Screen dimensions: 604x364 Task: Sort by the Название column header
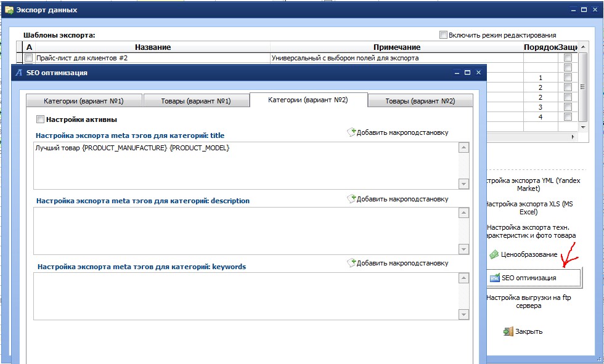(x=153, y=47)
